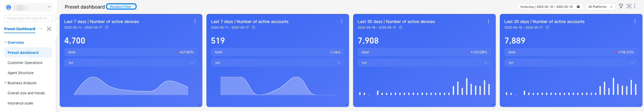Collapse the Overview section
644x112 pixels.
5,42
